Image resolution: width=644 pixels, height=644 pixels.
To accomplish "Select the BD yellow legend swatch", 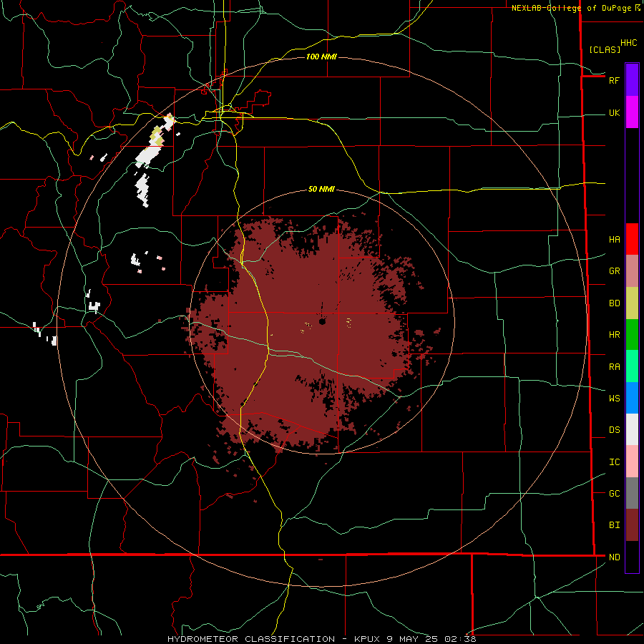I will coord(632,303).
